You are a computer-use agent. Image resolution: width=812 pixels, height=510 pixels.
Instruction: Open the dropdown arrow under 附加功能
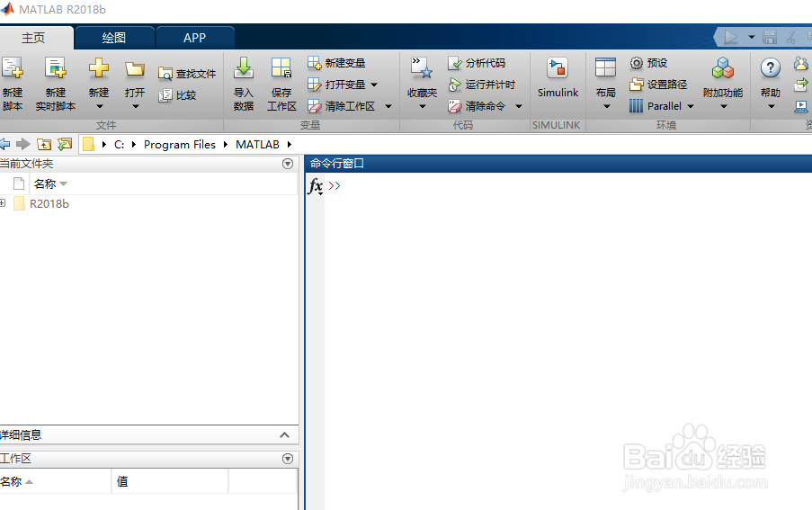(724, 107)
